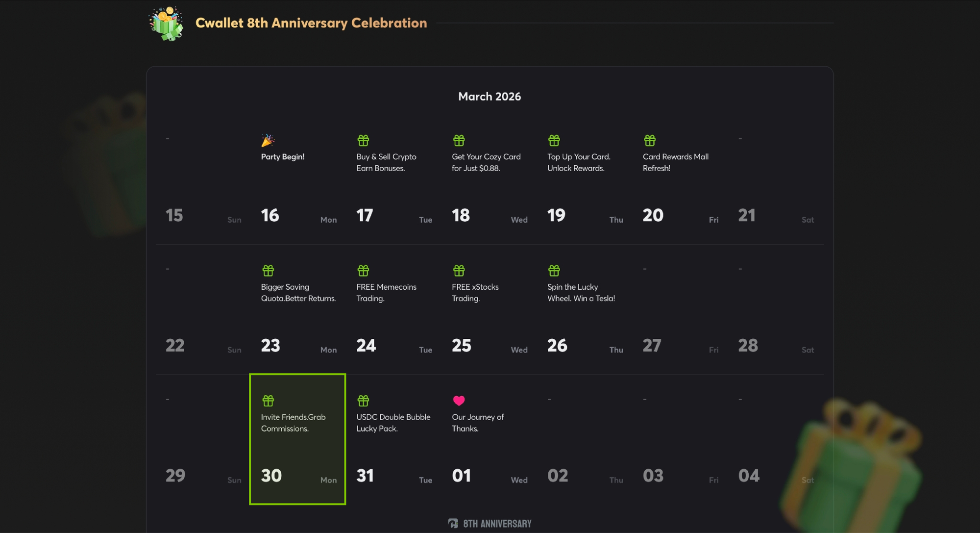Click the gift box icon beside the title
This screenshot has height=533, width=980.
[x=166, y=24]
